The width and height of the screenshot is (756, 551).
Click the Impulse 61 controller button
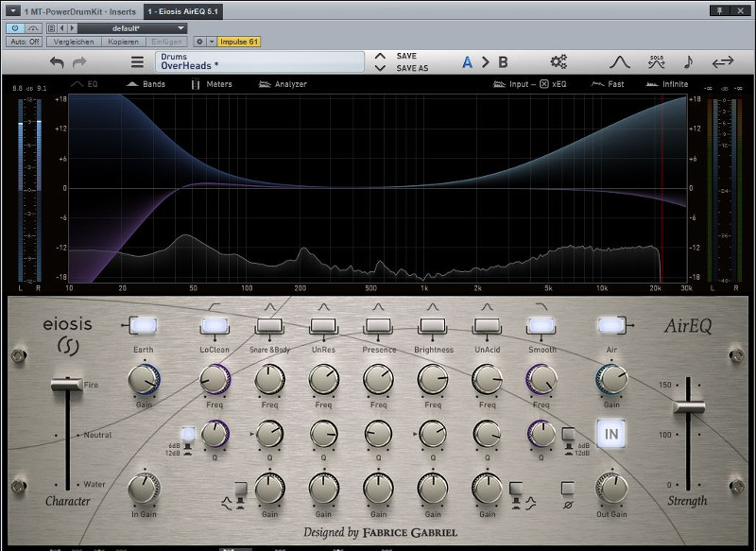(x=239, y=42)
